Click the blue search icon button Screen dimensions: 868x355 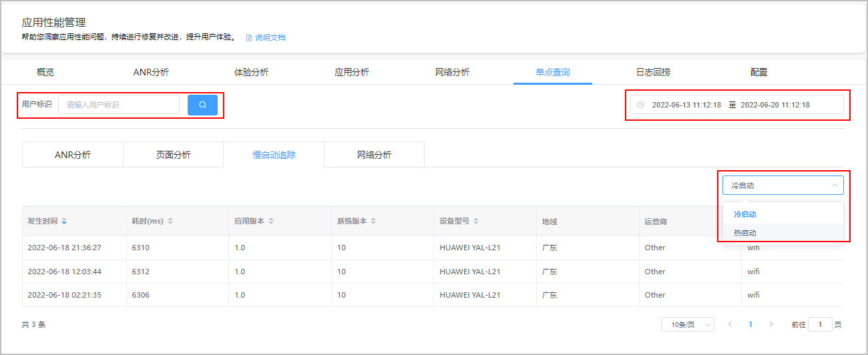click(x=202, y=105)
